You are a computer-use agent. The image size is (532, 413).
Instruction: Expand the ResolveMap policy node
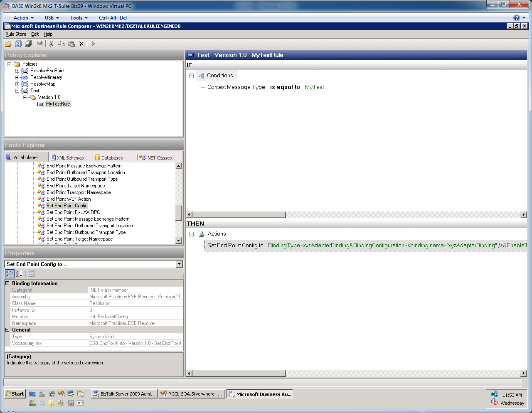pyautogui.click(x=17, y=84)
